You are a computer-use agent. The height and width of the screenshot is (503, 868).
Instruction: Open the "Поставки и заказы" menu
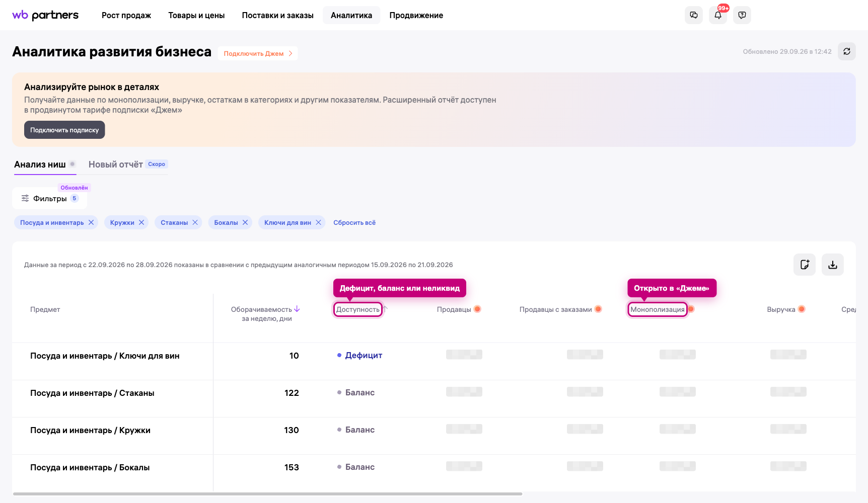[277, 15]
